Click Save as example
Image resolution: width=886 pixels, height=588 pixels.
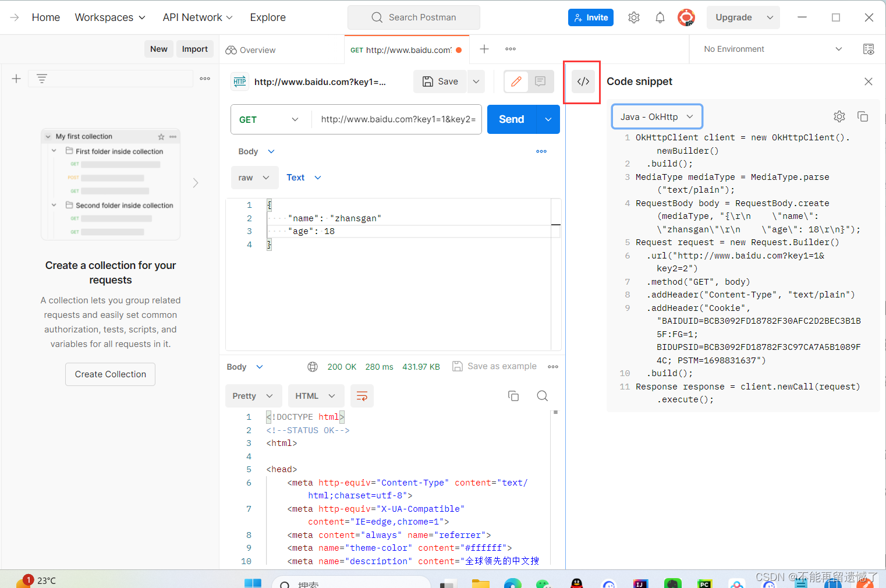pyautogui.click(x=495, y=366)
